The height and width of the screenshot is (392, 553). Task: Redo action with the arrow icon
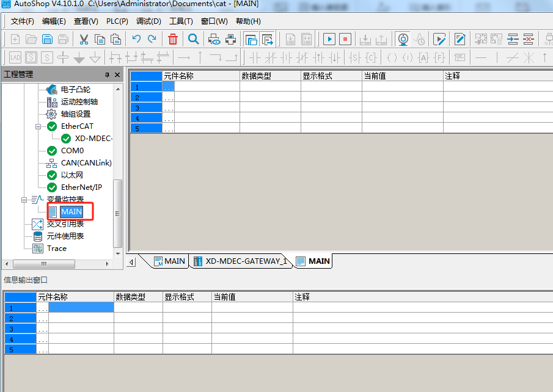(x=152, y=39)
